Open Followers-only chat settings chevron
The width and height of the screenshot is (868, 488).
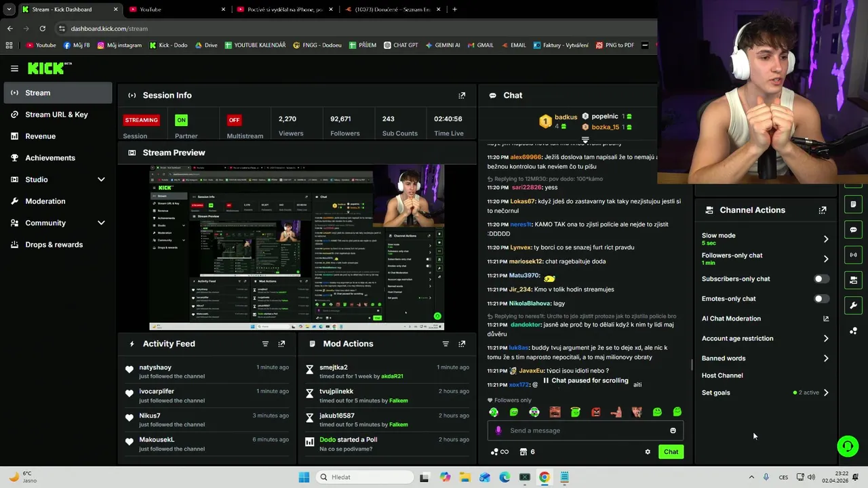(825, 259)
